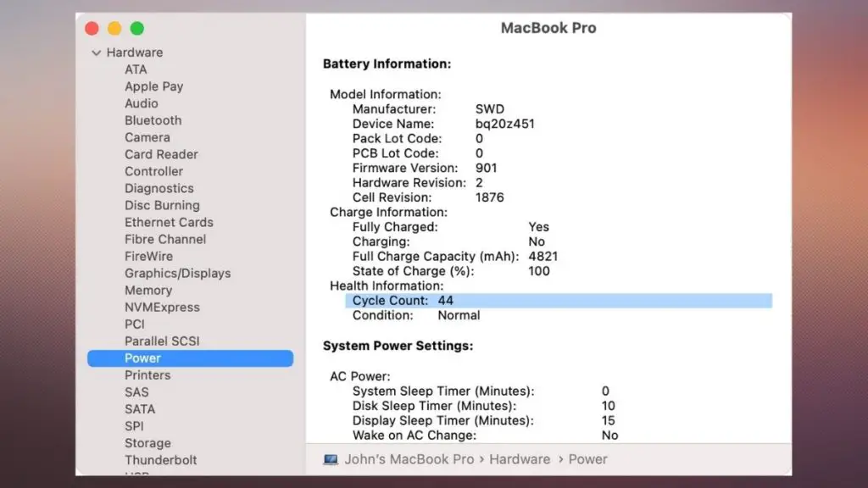Click the Condition: Normal row

[x=416, y=315]
